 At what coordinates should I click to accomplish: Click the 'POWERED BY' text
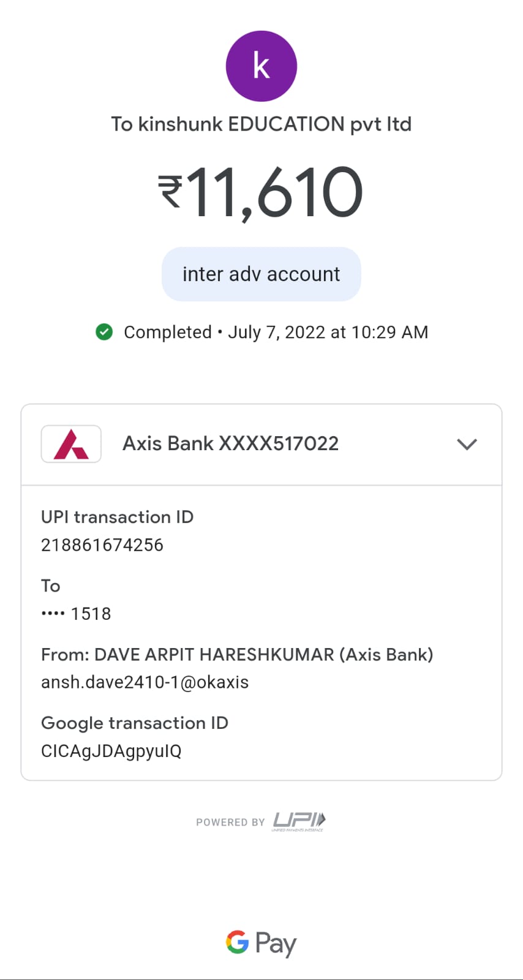(x=230, y=822)
